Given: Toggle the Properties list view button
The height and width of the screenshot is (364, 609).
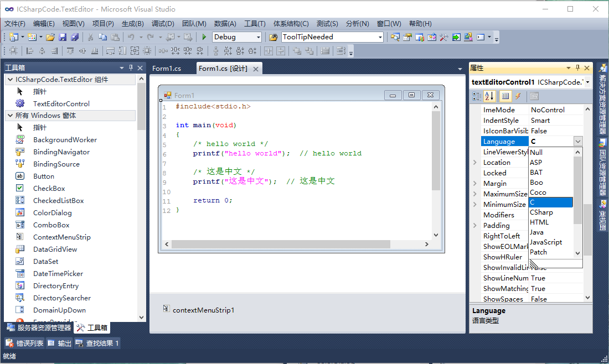Looking at the screenshot, I should click(x=505, y=96).
